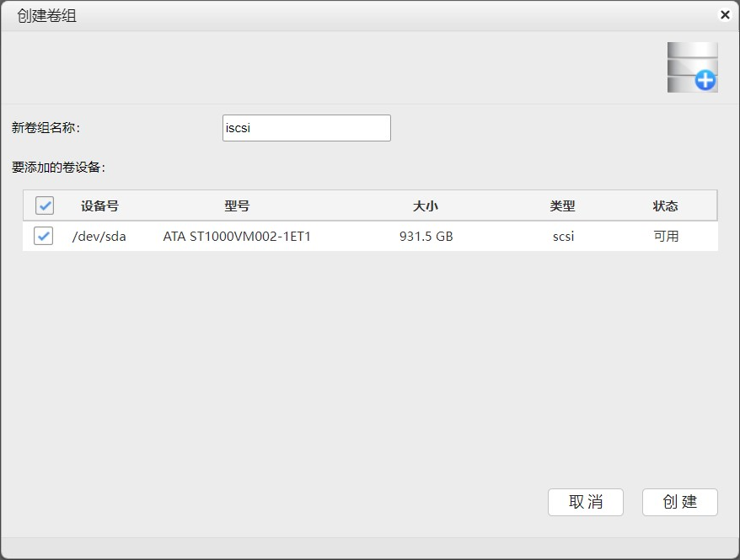Click the new volume group name field
The height and width of the screenshot is (560, 740).
pos(306,127)
